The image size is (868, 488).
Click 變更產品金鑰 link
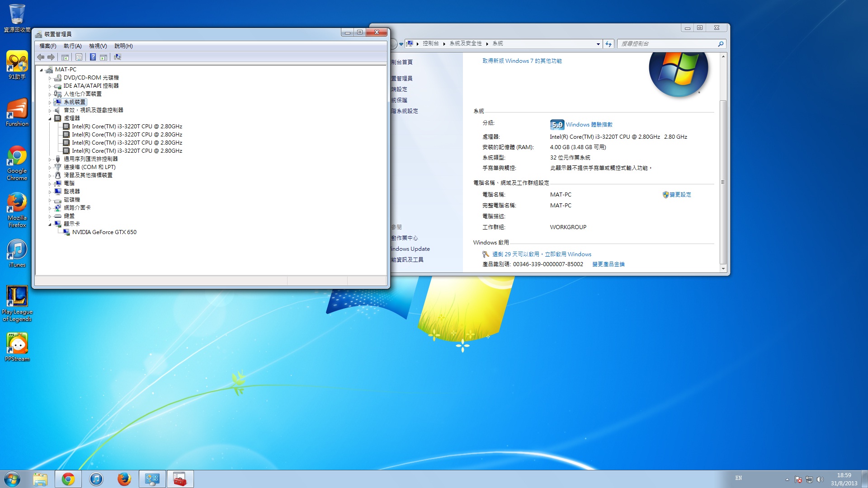click(608, 264)
